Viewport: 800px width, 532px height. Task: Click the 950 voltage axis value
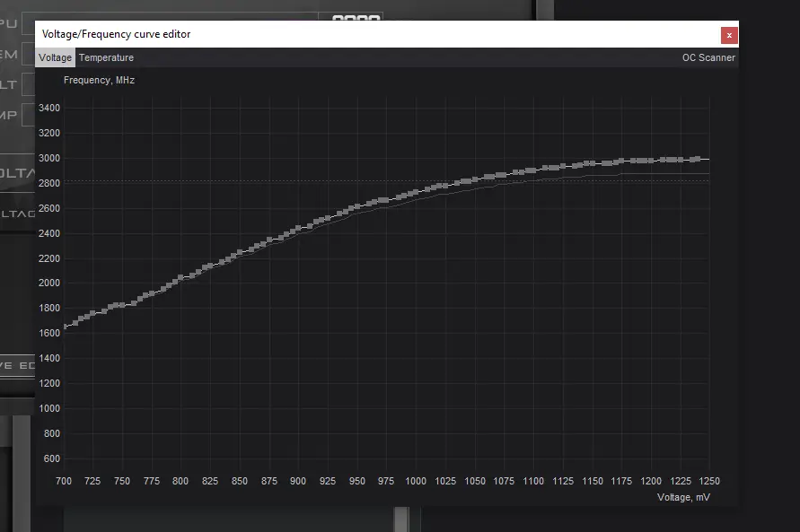(x=357, y=481)
